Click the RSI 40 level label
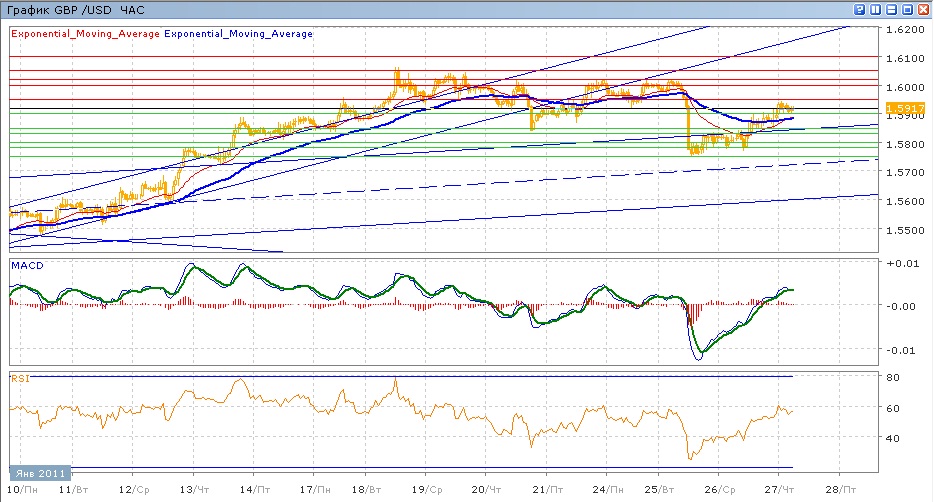The height and width of the screenshot is (502, 934). tap(893, 438)
